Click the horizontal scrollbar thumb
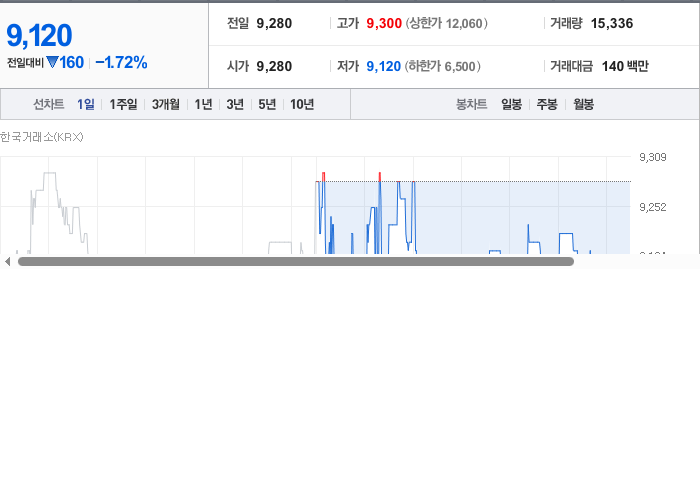This screenshot has height=490, width=700. coord(296,262)
